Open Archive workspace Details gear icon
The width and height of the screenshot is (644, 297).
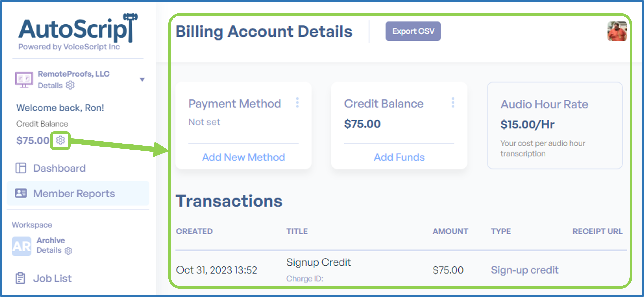pos(68,251)
